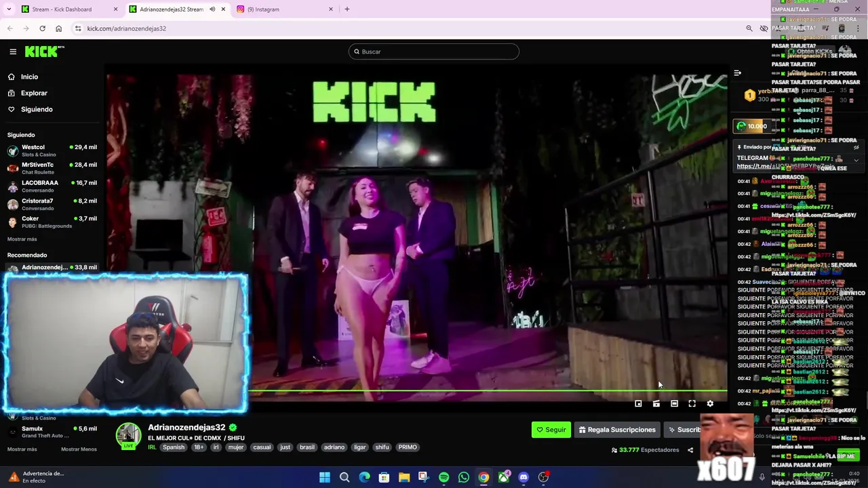Toggle the second player view-mode icon
Viewport: 868px width, 488px height.
656,404
